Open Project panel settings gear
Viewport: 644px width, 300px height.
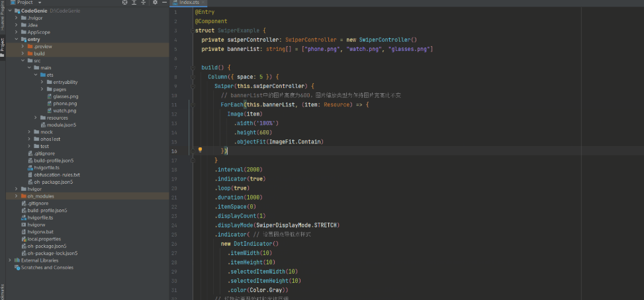pyautogui.click(x=156, y=3)
